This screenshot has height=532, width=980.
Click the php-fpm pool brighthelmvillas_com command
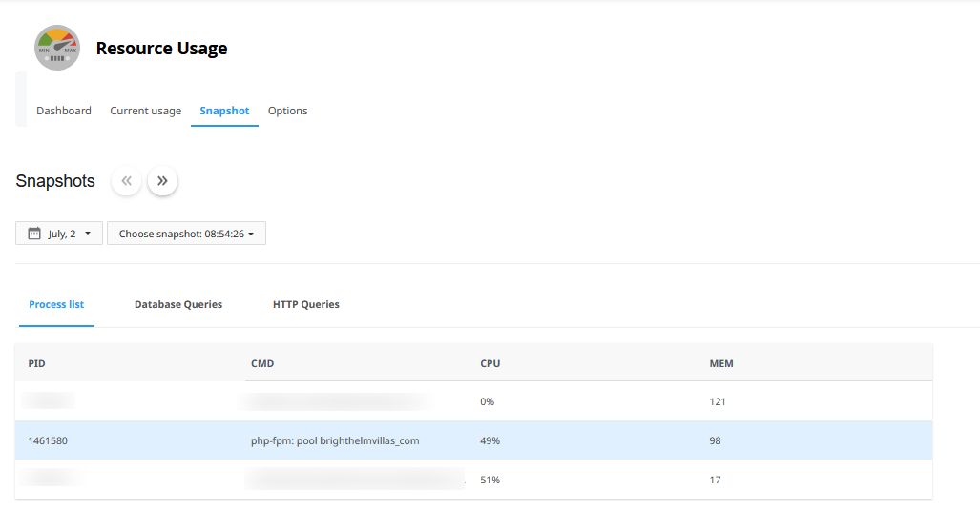coord(334,441)
